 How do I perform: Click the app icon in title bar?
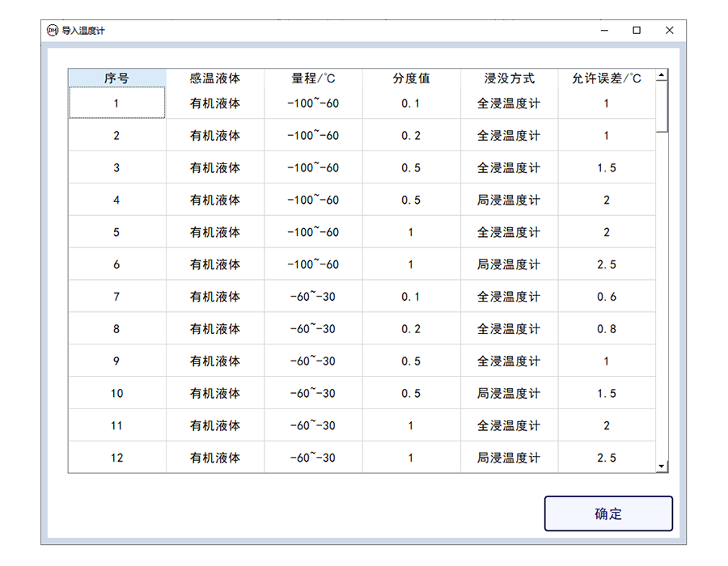point(53,31)
